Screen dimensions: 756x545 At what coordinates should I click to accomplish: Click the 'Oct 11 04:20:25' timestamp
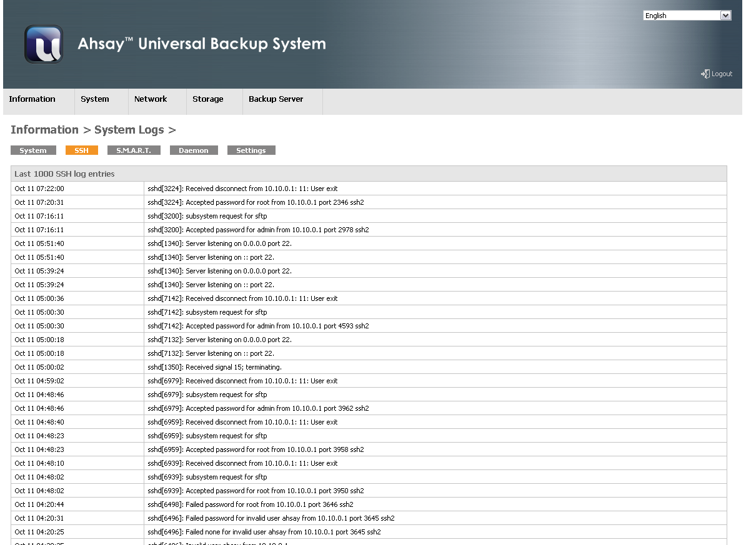click(x=39, y=532)
